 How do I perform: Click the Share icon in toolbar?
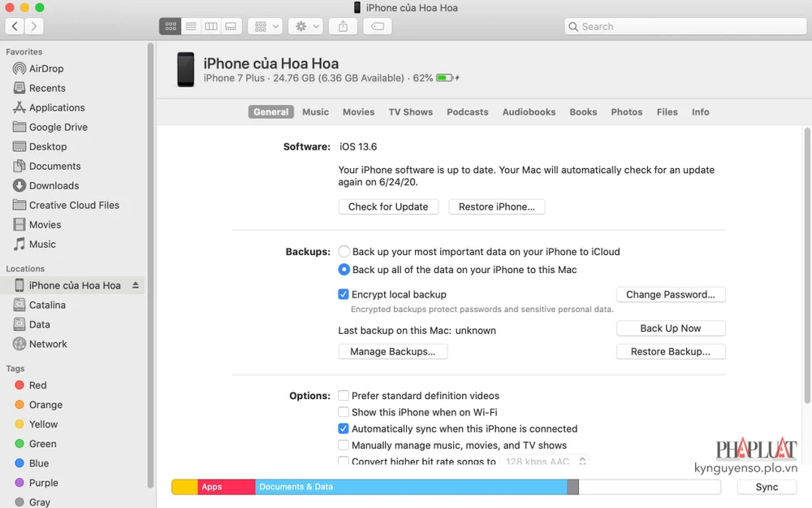343,26
